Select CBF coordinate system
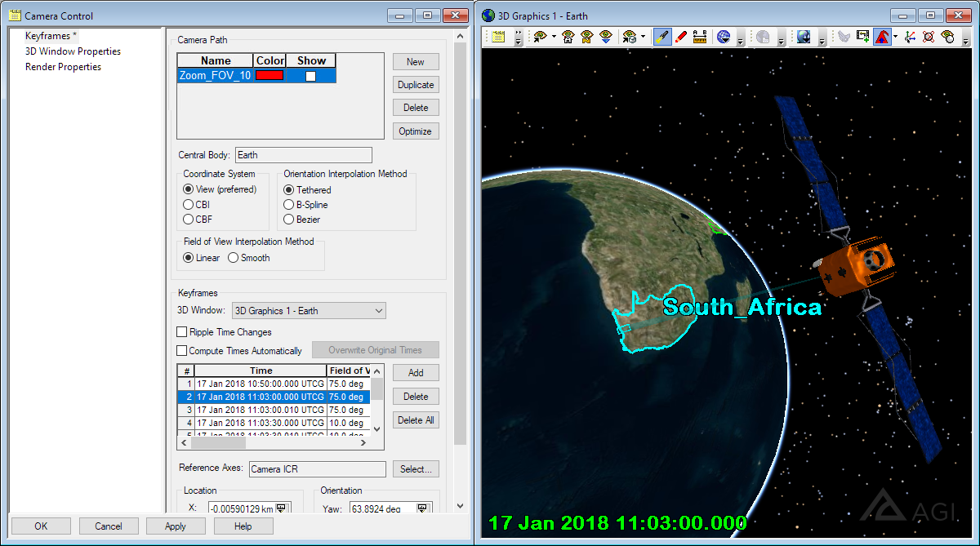Viewport: 980px width, 546px height. click(189, 219)
